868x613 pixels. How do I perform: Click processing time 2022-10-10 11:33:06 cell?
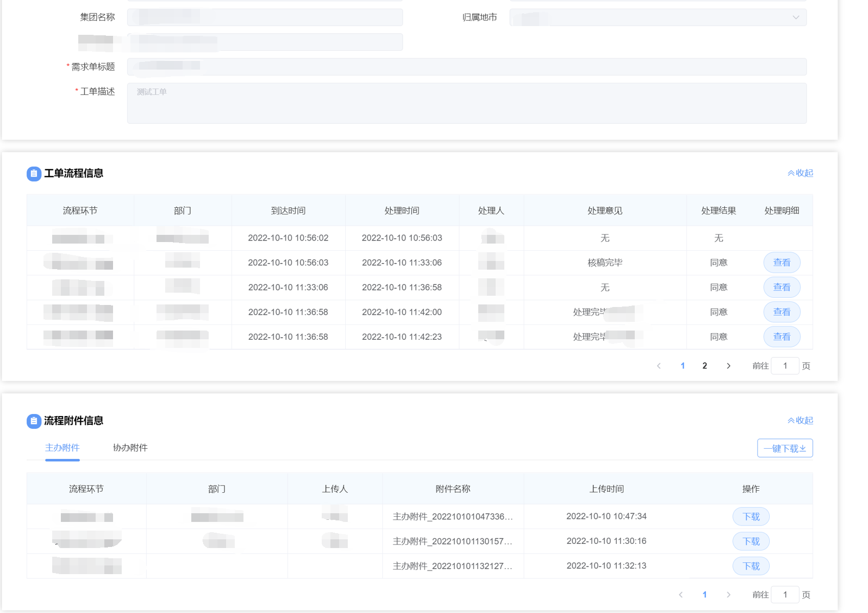click(x=402, y=262)
